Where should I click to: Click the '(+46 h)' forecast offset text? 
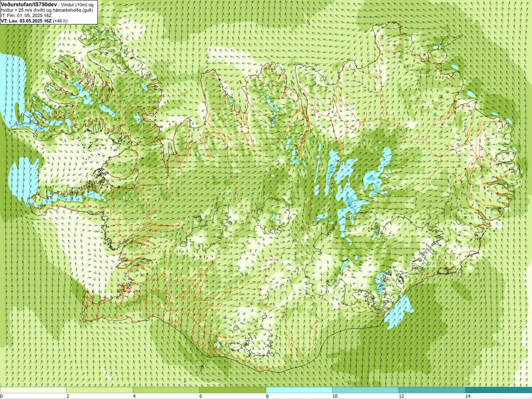point(60,21)
